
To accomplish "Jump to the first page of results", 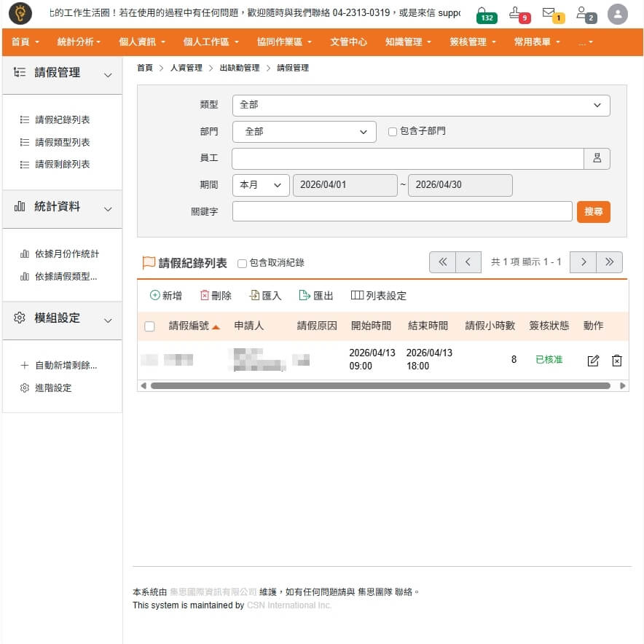I will (442, 262).
